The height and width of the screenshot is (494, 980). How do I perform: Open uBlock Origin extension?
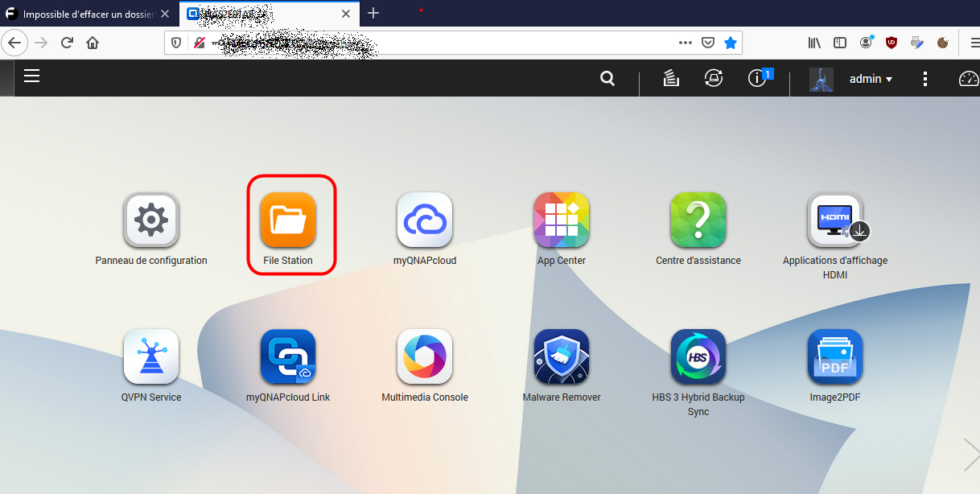(x=891, y=43)
